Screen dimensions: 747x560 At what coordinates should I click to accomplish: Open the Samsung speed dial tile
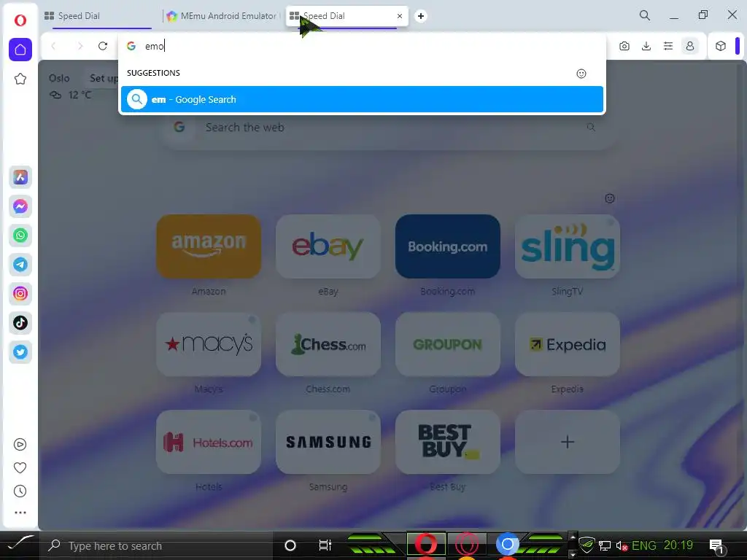328,442
